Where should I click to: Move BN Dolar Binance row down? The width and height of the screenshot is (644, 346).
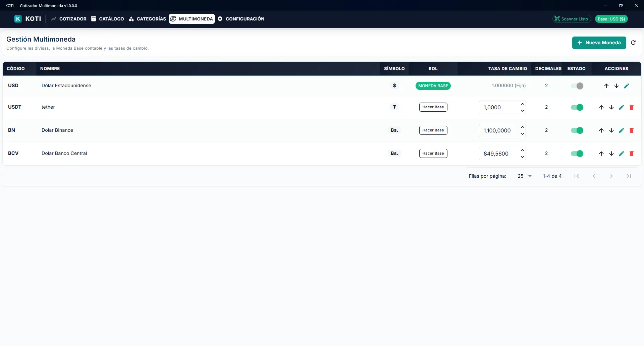pyautogui.click(x=611, y=130)
